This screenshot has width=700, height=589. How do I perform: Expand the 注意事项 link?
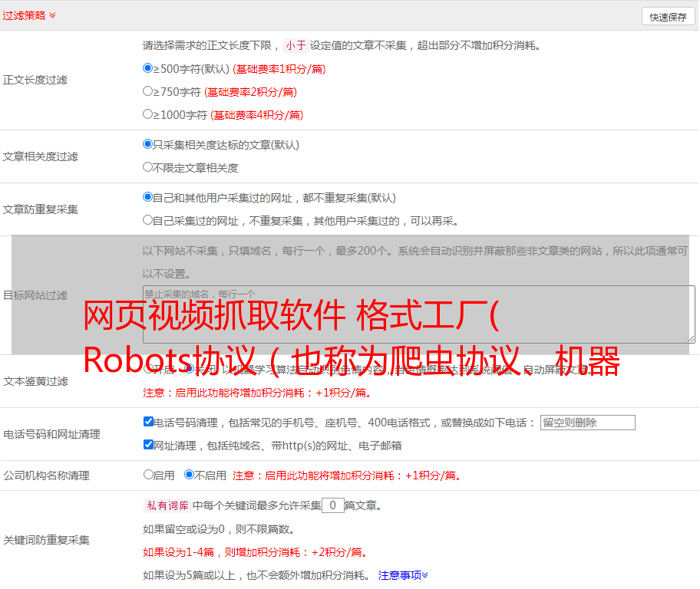point(402,574)
